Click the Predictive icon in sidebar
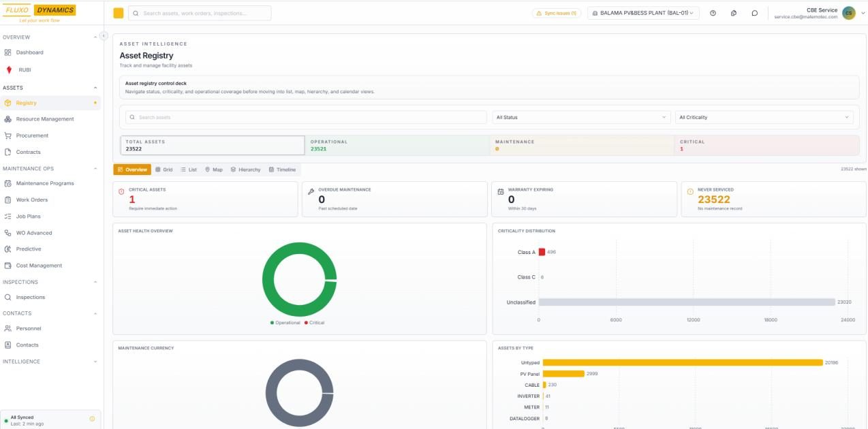This screenshot has height=429, width=868. pyautogui.click(x=8, y=249)
